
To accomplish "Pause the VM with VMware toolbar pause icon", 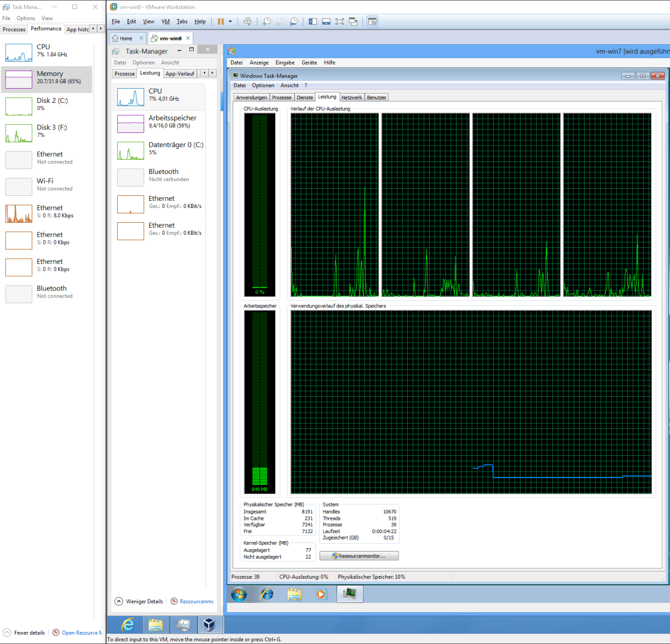I will click(221, 21).
